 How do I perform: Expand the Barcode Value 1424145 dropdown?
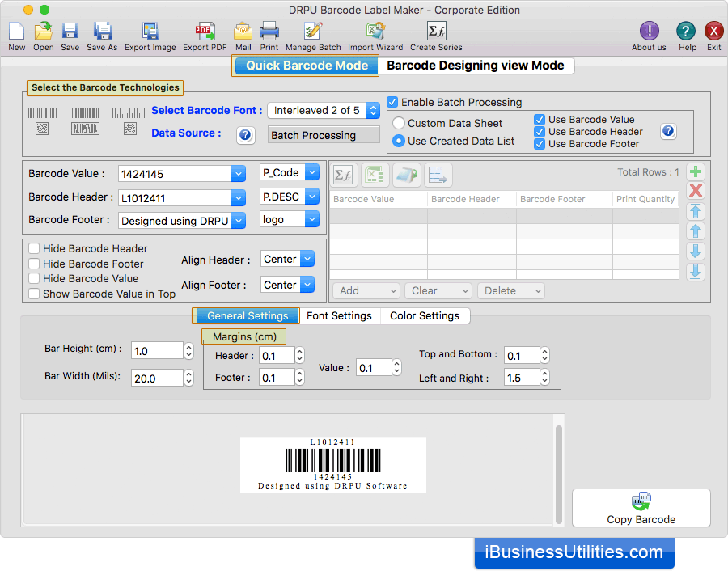click(238, 174)
